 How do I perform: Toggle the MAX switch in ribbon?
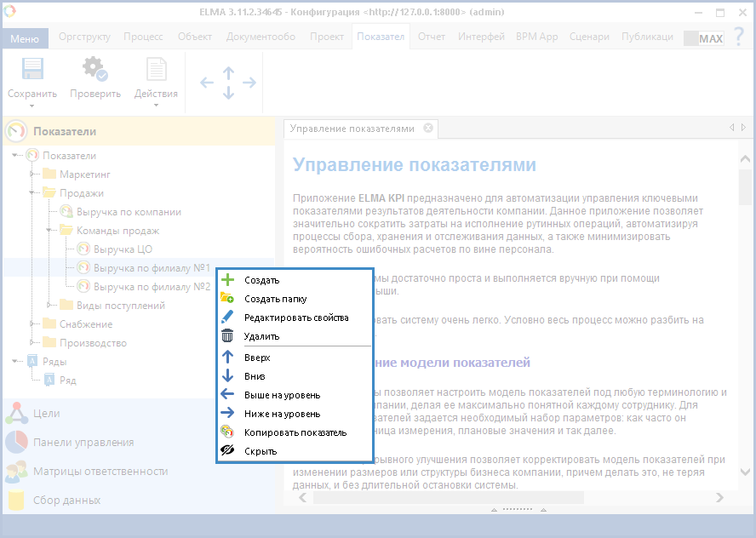(703, 38)
